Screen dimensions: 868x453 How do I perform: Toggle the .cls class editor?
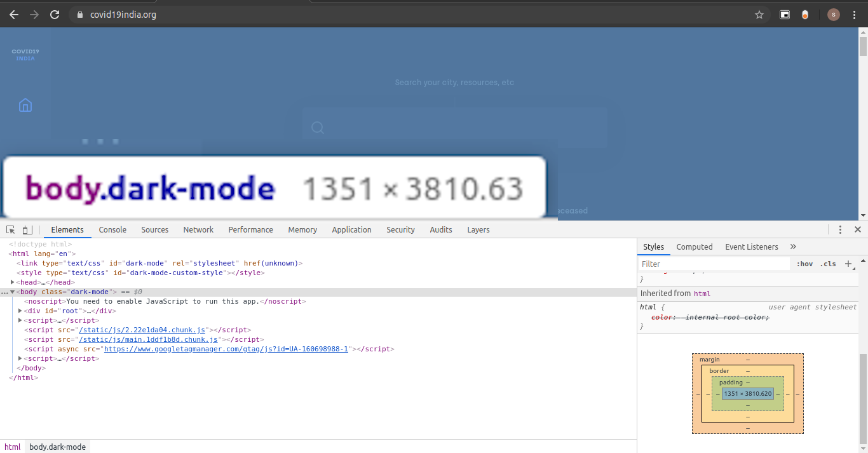pos(828,264)
